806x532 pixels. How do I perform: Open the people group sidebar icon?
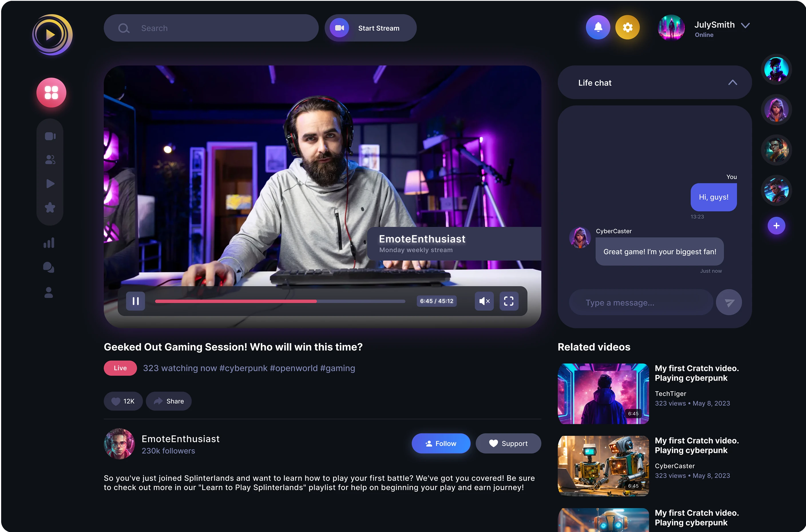(50, 160)
